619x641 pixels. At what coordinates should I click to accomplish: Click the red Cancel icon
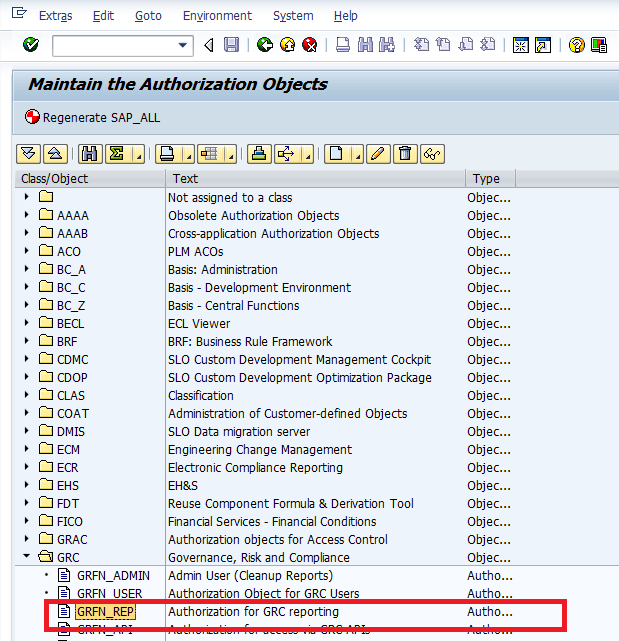point(310,45)
